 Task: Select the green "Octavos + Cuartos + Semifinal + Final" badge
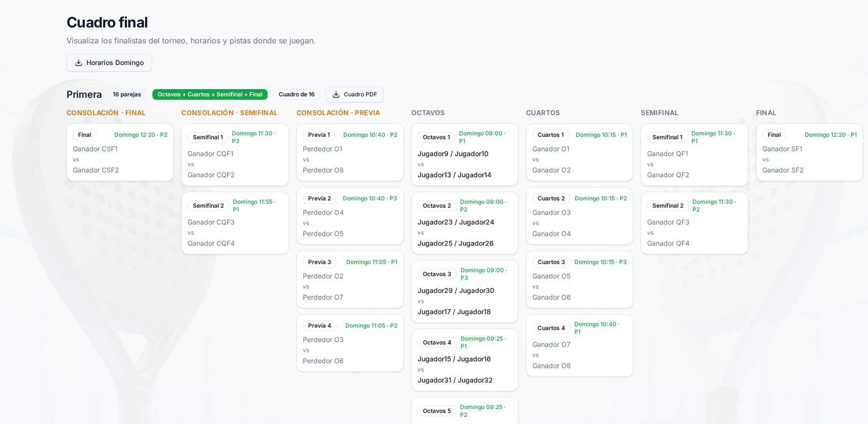click(210, 94)
